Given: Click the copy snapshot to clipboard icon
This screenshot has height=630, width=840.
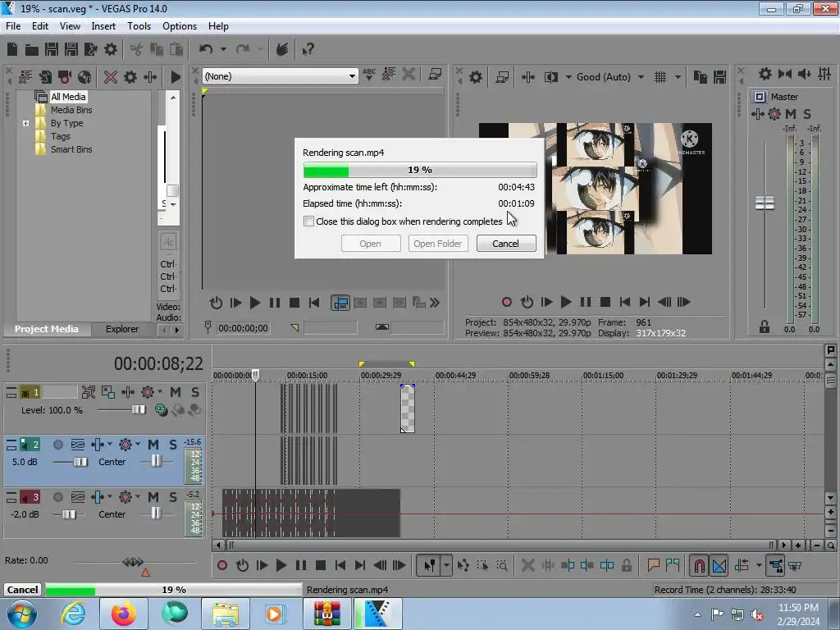Looking at the screenshot, I should click(x=700, y=77).
